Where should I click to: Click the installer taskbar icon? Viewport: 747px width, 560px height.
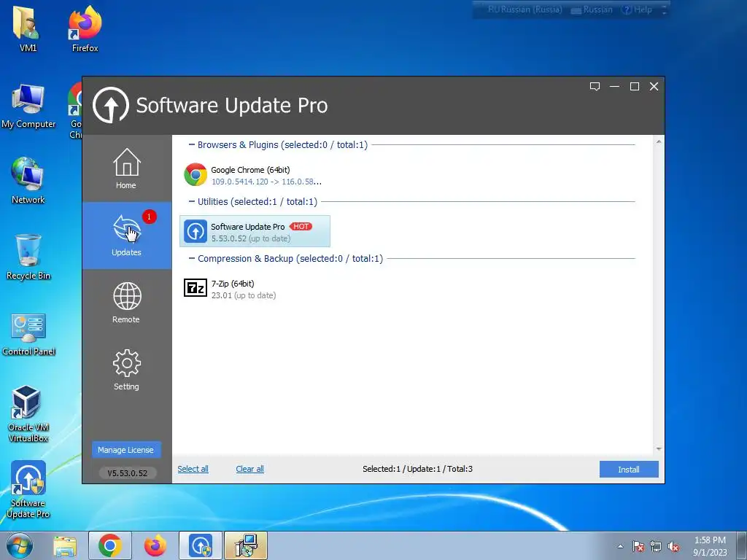coord(246,545)
